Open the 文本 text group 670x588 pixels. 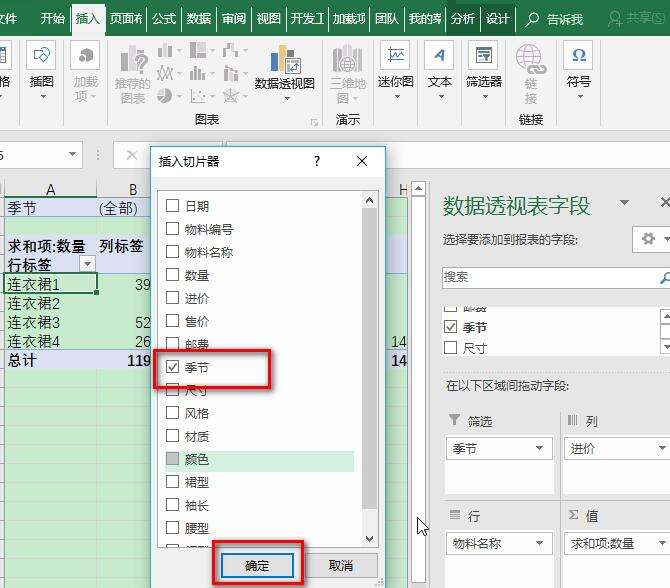[x=440, y=71]
